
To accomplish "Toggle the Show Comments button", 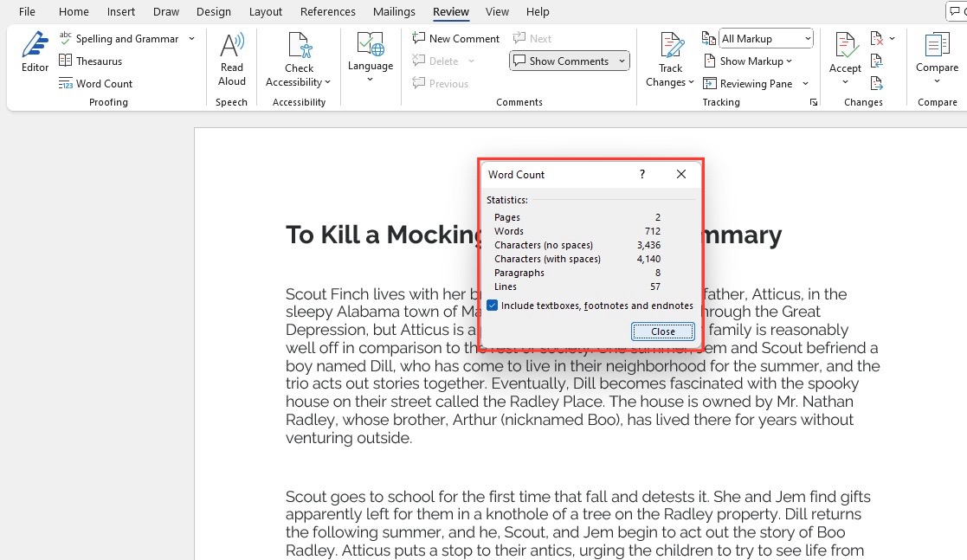I will (x=562, y=61).
